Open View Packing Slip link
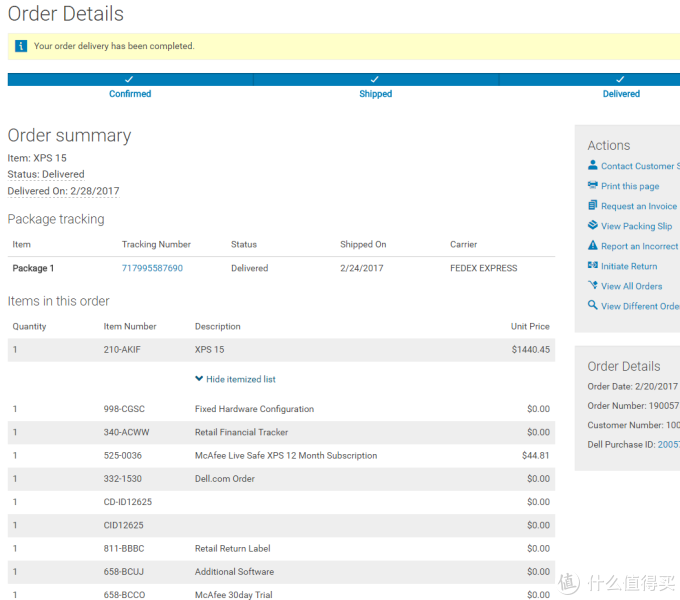Viewport: 680px width, 600px height. click(636, 226)
